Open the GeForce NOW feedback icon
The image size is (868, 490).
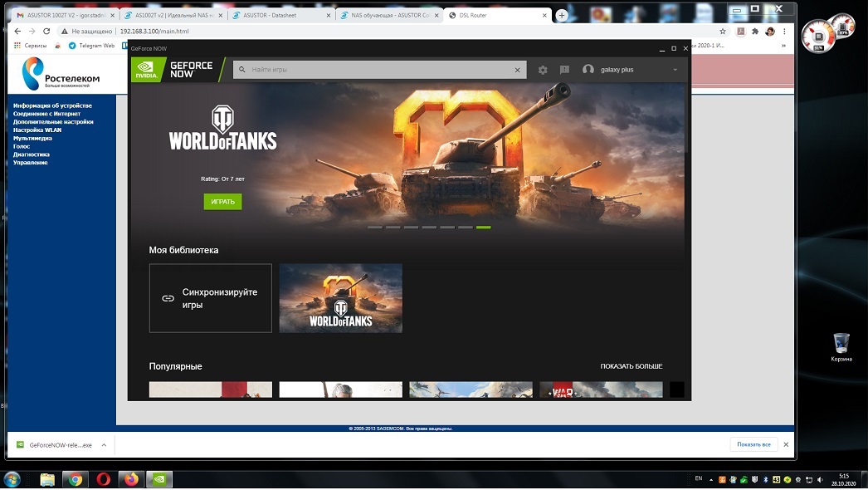pyautogui.click(x=564, y=70)
